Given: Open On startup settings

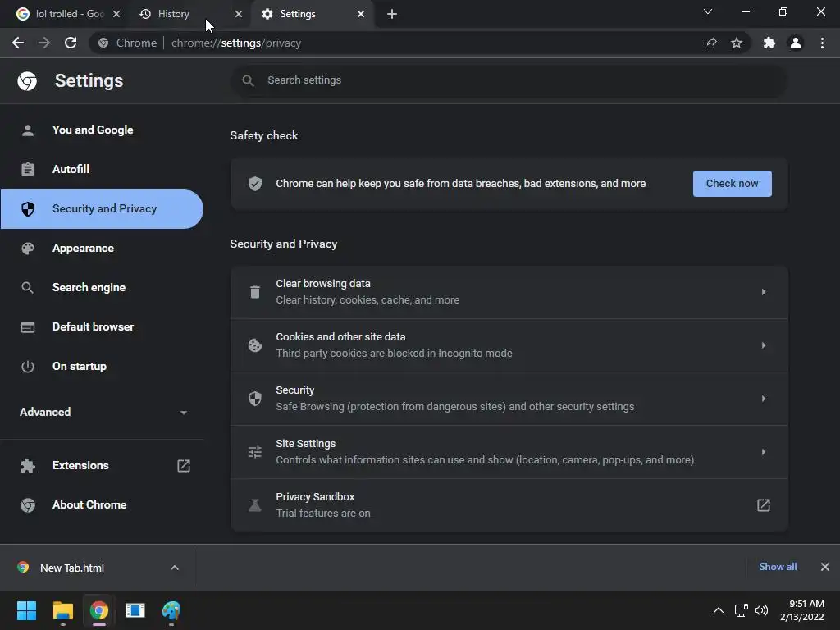Looking at the screenshot, I should tap(102, 367).
